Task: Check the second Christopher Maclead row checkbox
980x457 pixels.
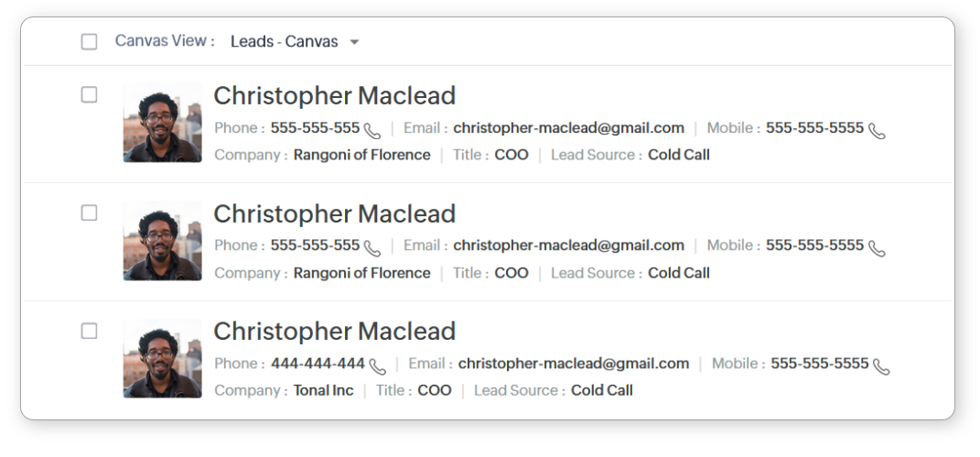Action: coord(89,212)
